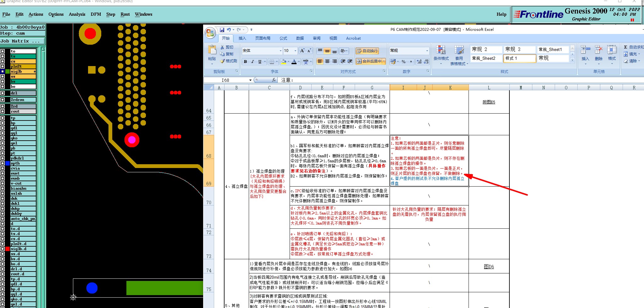Open the Actions menu in Genesis
The height and width of the screenshot is (308, 644).
pos(36,14)
